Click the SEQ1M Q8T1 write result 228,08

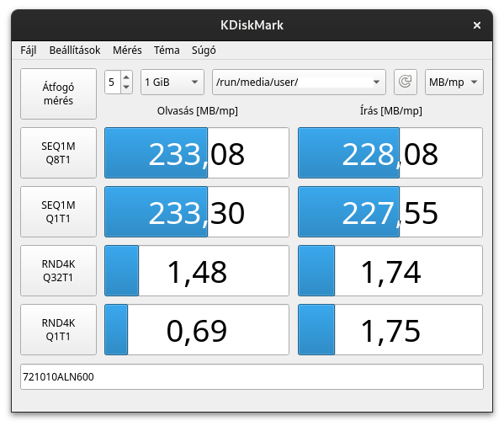(x=390, y=152)
